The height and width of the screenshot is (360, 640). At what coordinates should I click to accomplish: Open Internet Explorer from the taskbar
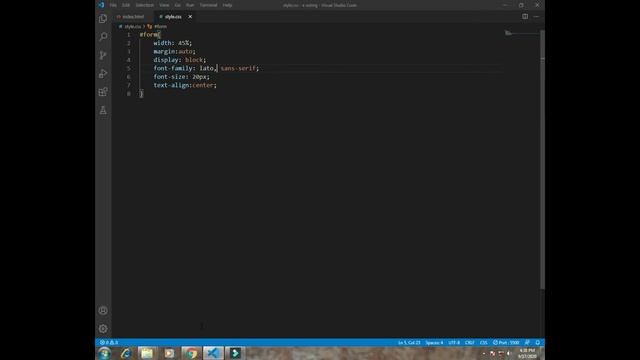[x=125, y=353]
